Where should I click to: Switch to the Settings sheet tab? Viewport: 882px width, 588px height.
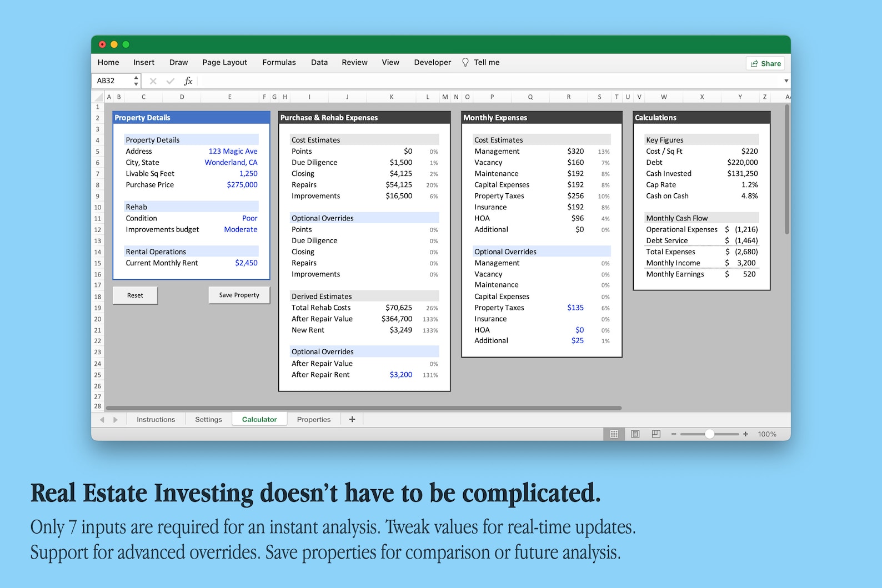(208, 419)
